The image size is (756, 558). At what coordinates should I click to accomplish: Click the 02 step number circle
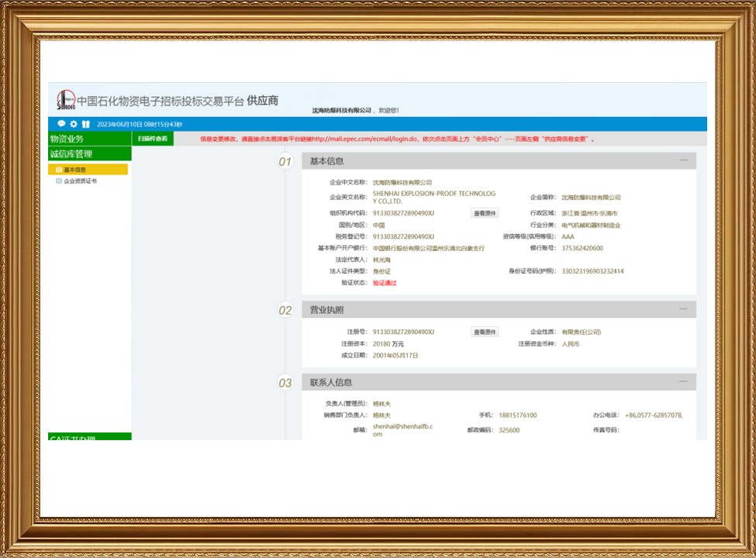[285, 311]
